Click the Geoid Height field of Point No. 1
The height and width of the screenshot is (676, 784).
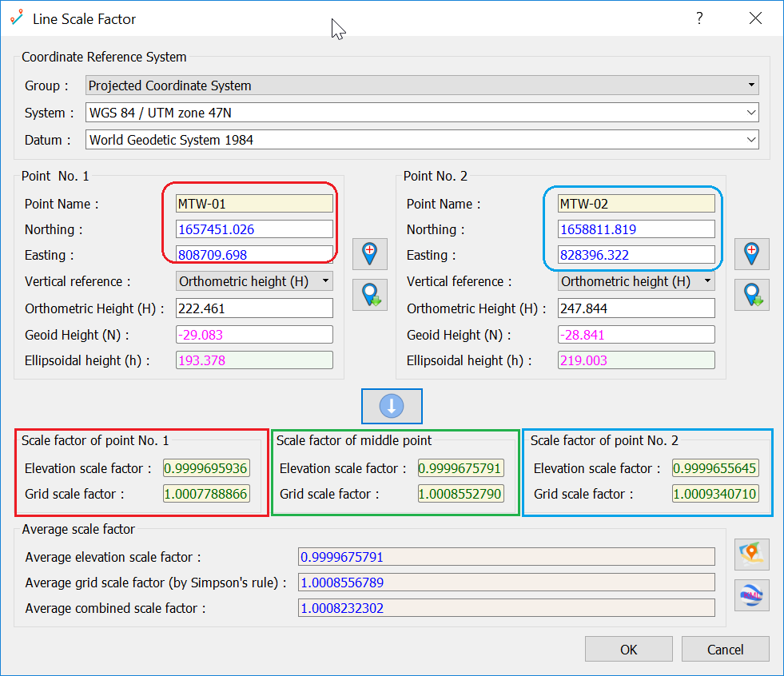pyautogui.click(x=254, y=335)
